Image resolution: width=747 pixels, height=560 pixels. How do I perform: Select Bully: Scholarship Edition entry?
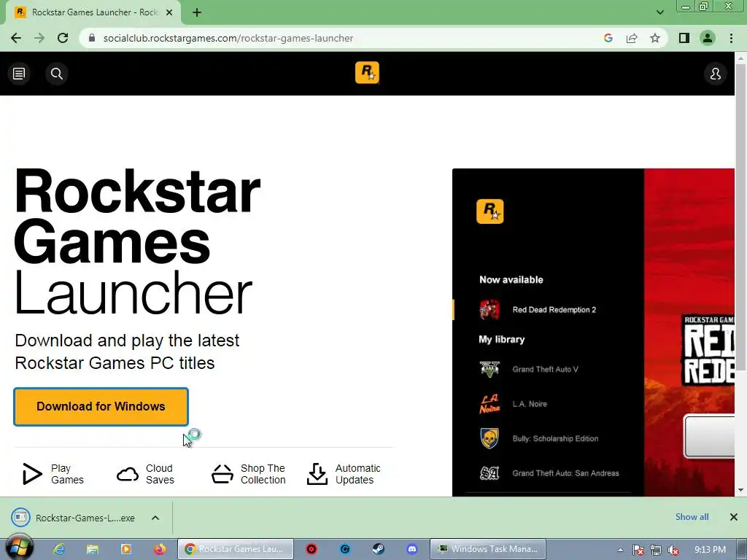548,438
